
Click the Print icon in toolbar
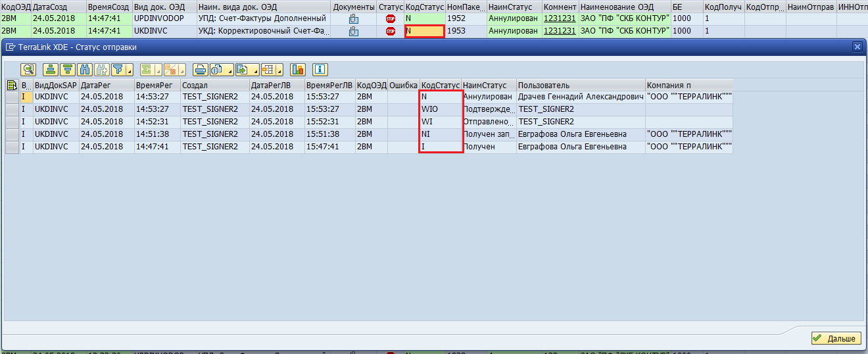tap(201, 70)
